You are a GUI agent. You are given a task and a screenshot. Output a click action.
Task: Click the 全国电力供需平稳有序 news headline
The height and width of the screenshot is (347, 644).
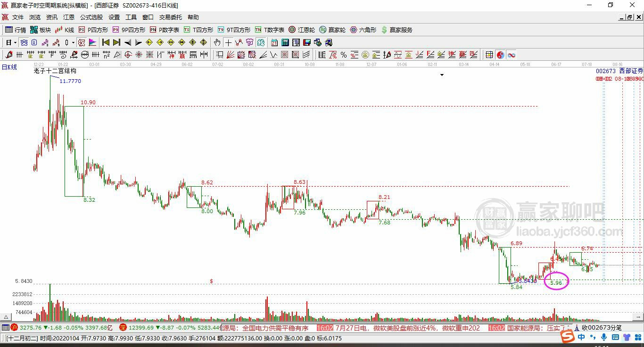275,328
